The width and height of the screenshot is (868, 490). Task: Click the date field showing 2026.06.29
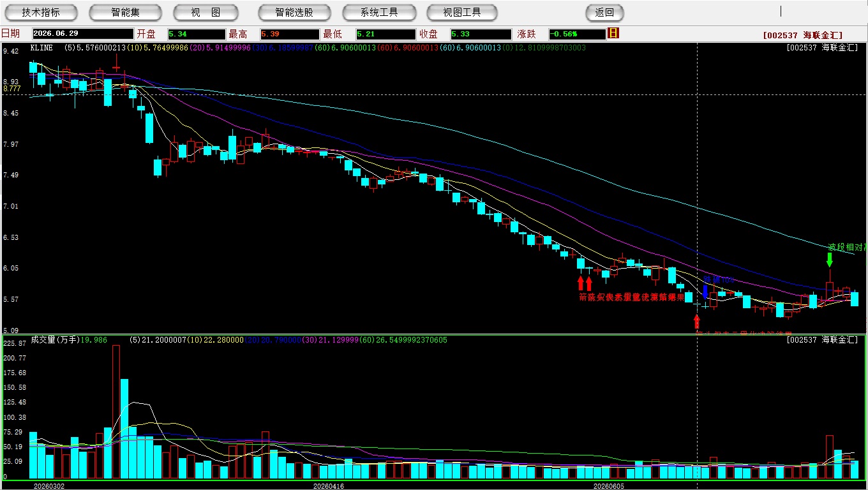click(83, 34)
